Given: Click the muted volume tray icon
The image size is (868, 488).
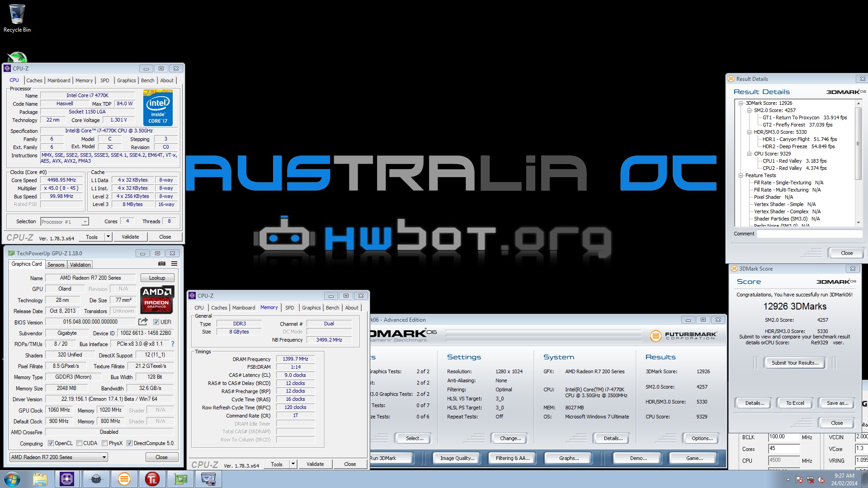Looking at the screenshot, I should click(821, 479).
